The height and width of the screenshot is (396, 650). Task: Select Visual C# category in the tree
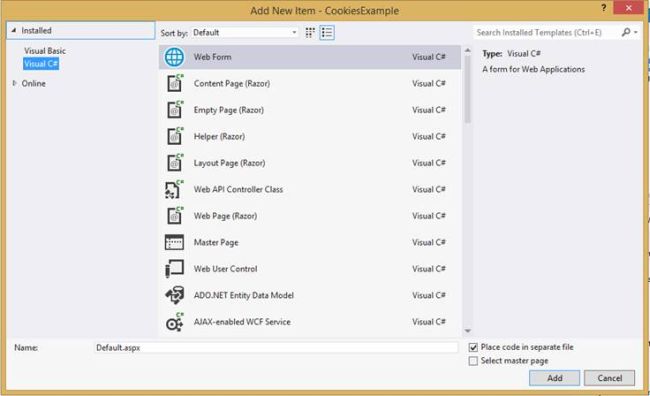coord(41,64)
